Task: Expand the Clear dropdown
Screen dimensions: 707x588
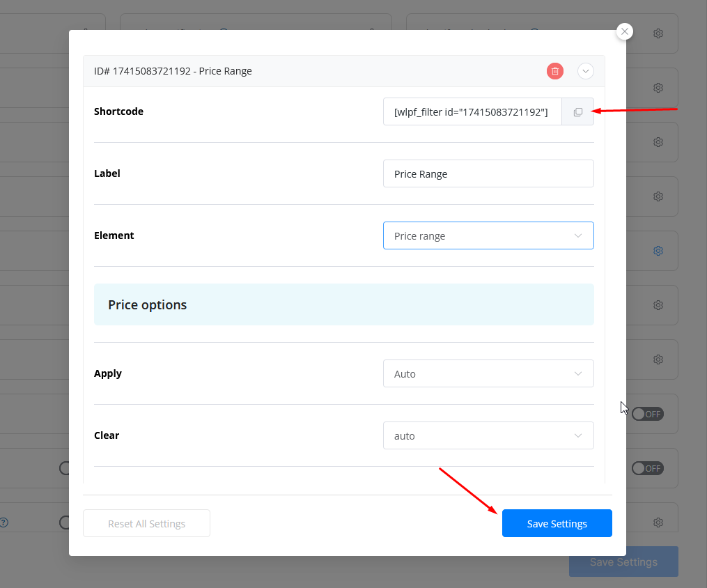Action: (x=488, y=436)
